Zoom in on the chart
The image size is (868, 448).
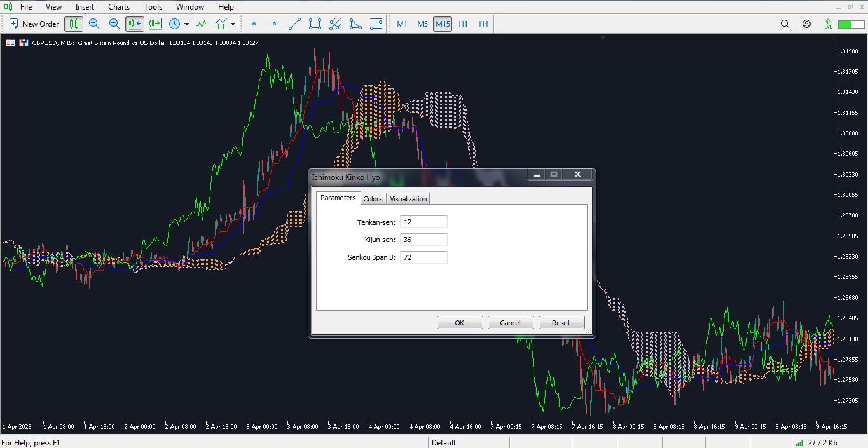(x=94, y=24)
